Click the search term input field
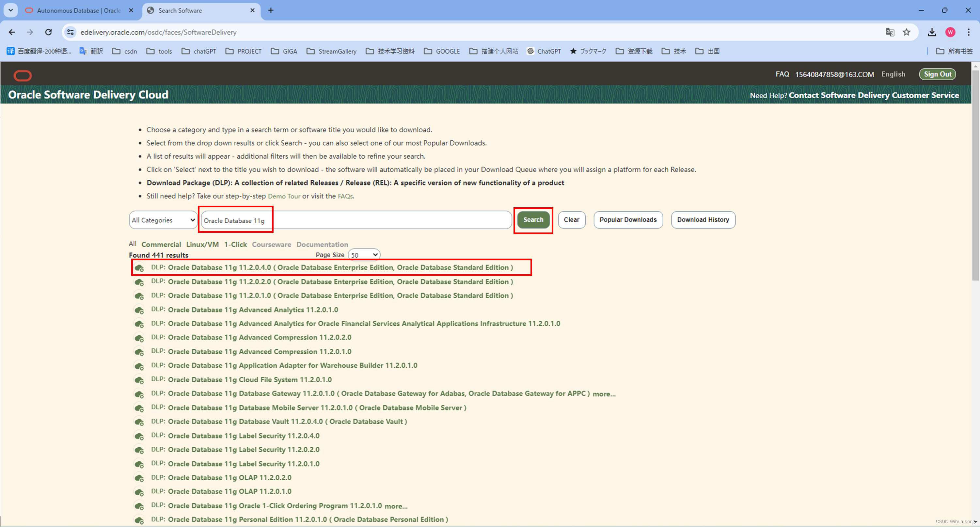This screenshot has height=527, width=980. (356, 220)
